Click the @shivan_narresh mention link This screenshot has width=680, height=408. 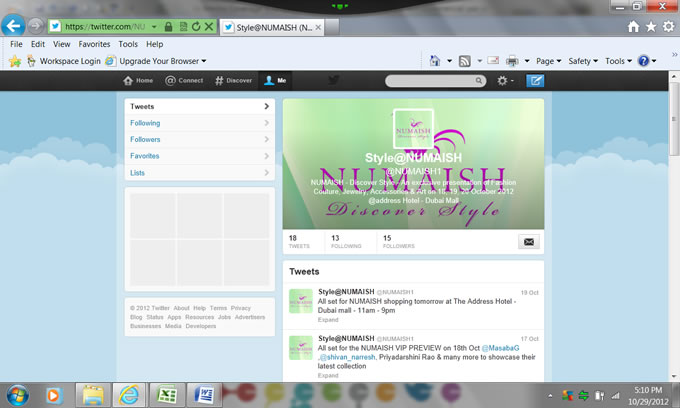347,357
